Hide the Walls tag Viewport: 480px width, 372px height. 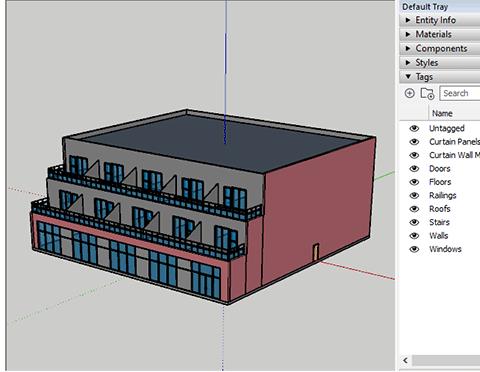[x=414, y=236]
